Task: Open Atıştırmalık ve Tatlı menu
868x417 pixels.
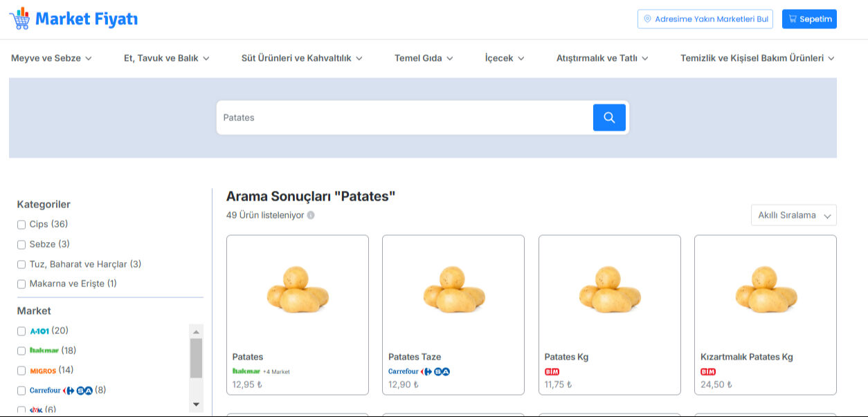Action: 602,58
